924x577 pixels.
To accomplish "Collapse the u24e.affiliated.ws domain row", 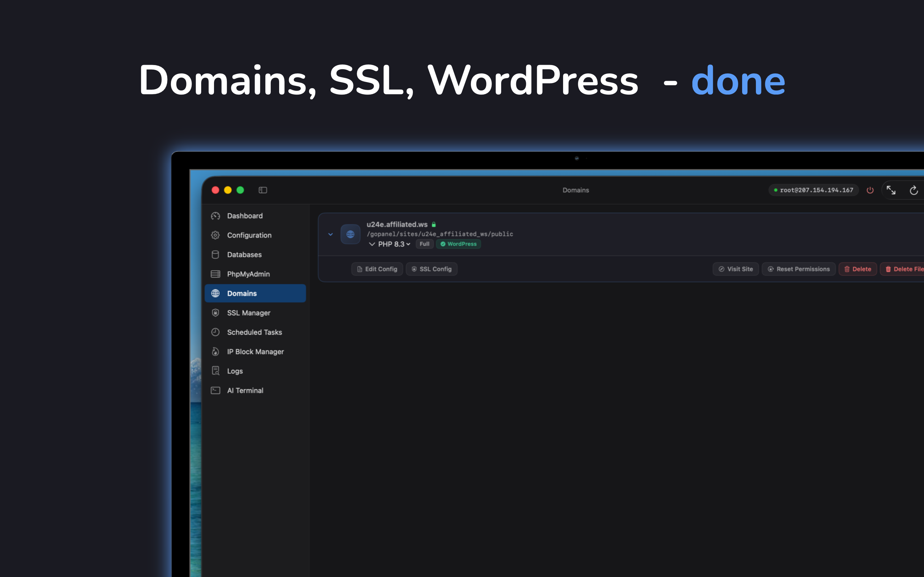I will [331, 234].
